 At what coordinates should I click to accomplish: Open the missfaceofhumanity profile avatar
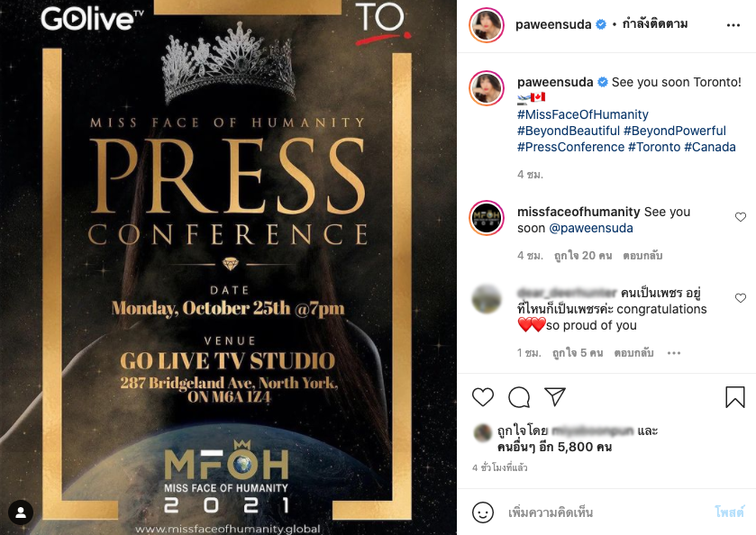click(x=487, y=218)
